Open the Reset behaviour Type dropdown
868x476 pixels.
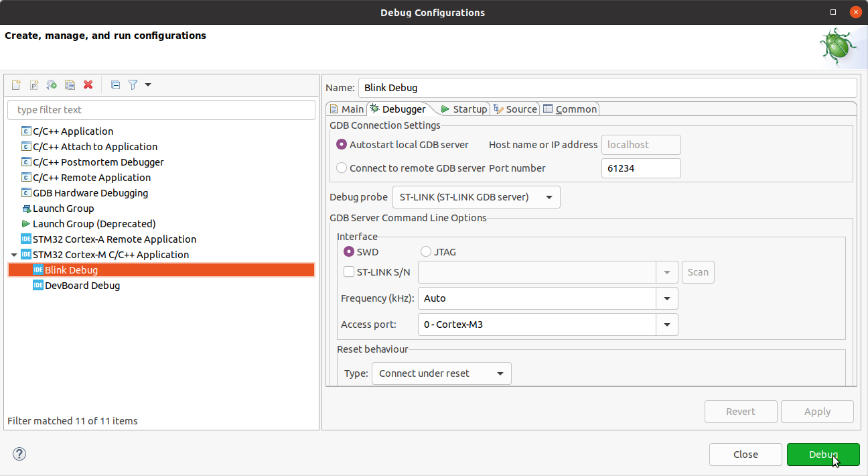point(441,373)
